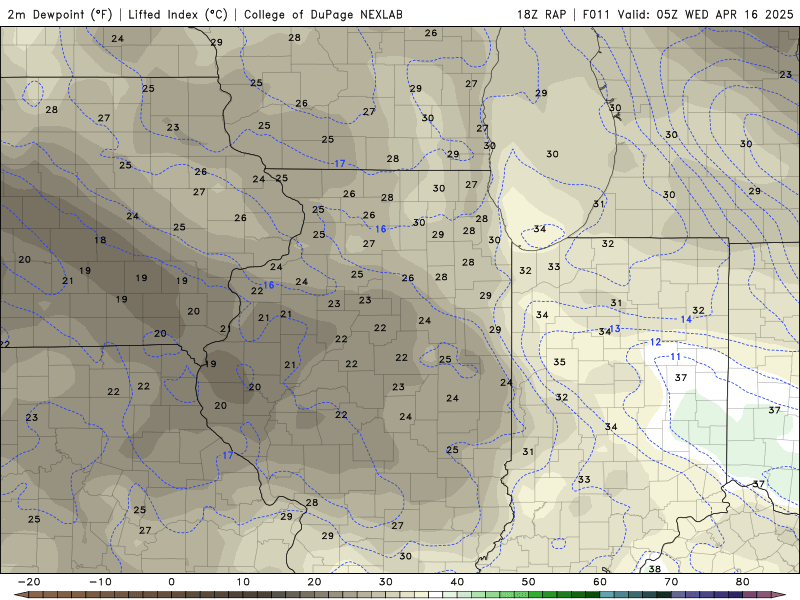Click the dewpoint value 38 on the map
This screenshot has height=600, width=800.
[x=655, y=569]
